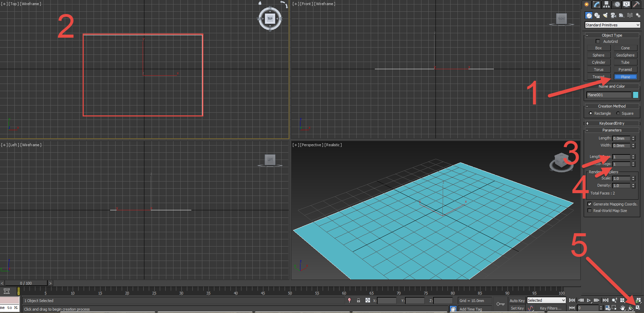Enable the AutoGrid checkbox

tap(598, 41)
